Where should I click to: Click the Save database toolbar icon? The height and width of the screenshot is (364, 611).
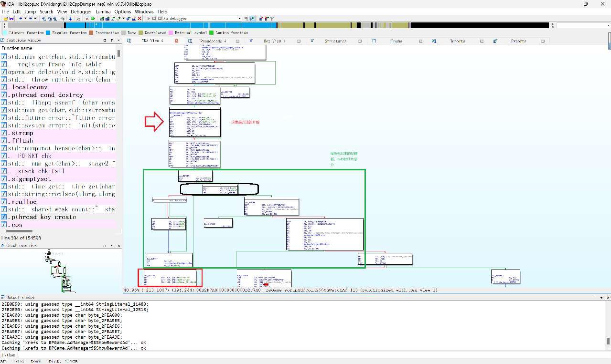tap(11, 19)
